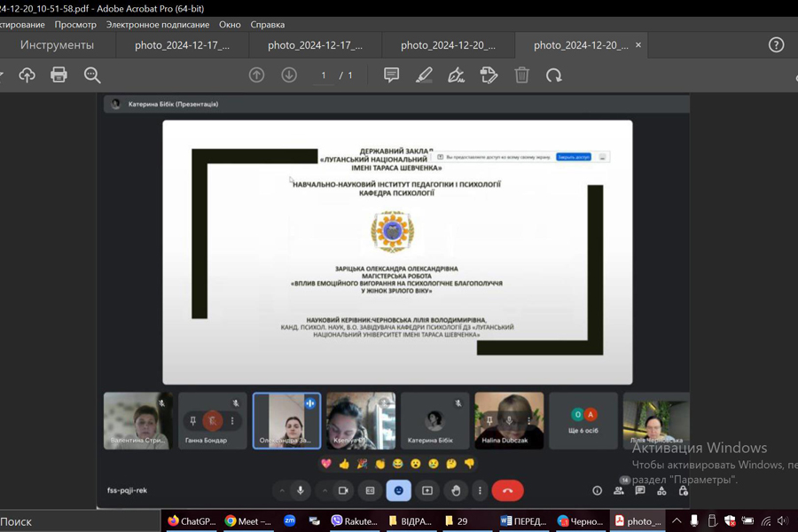The width and height of the screenshot is (798, 532).
Task: Select the highlighter pen tool
Action: click(424, 75)
